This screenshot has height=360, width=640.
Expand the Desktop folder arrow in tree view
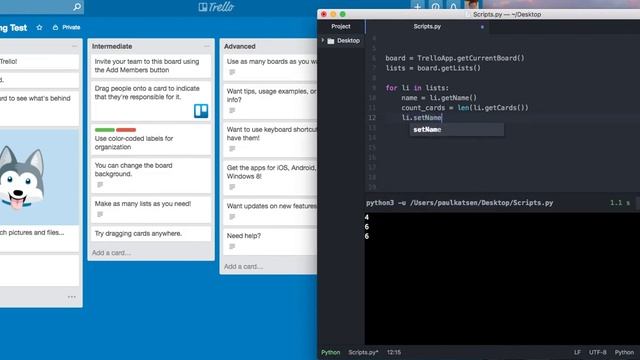pyautogui.click(x=323, y=40)
